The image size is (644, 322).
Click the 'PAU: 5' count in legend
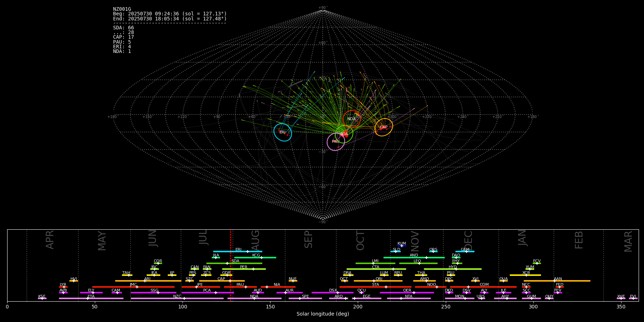click(122, 42)
